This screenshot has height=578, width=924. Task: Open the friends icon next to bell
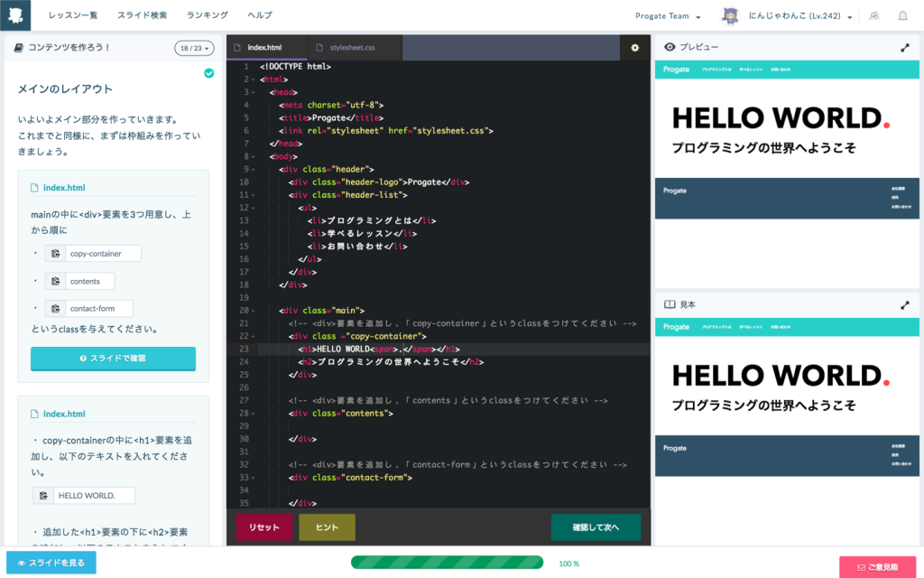[x=873, y=16]
